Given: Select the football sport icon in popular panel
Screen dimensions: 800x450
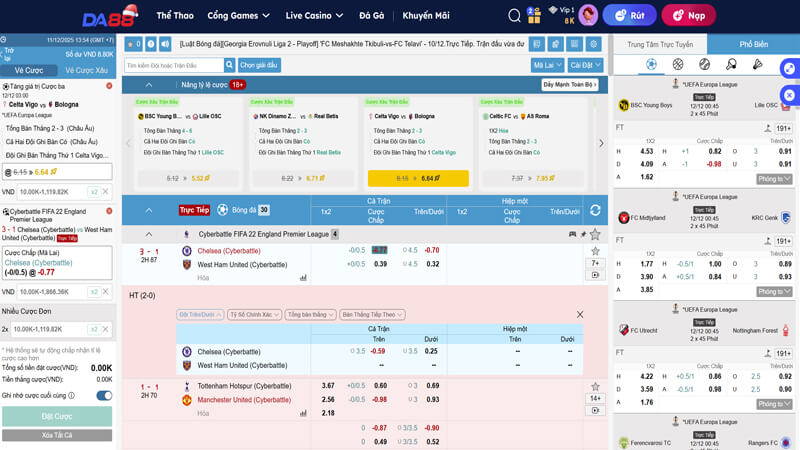Looking at the screenshot, I should 651,64.
